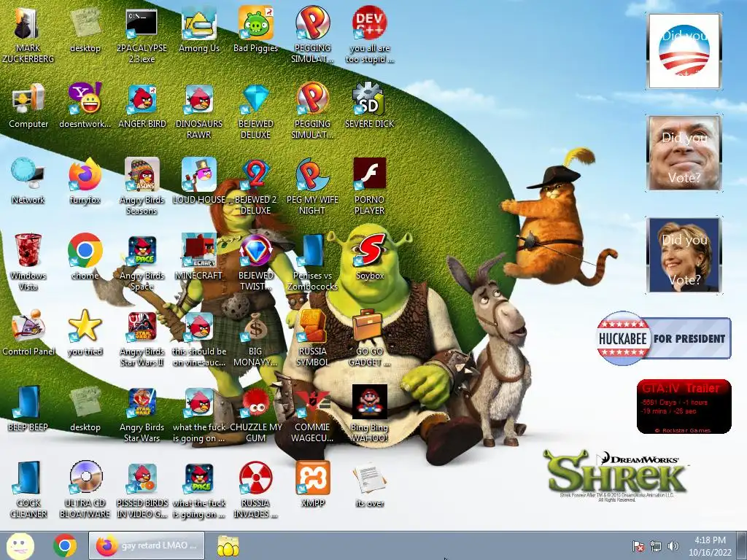Show the clock reading 4:18 PM

[710, 545]
